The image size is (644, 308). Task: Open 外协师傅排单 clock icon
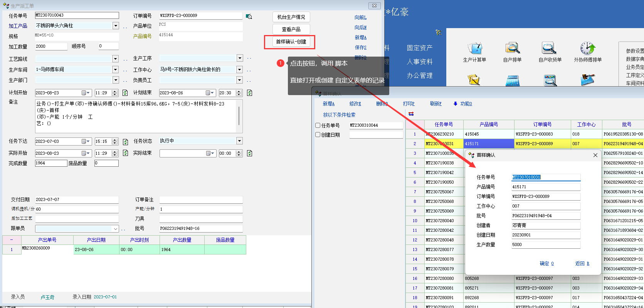[x=587, y=49]
